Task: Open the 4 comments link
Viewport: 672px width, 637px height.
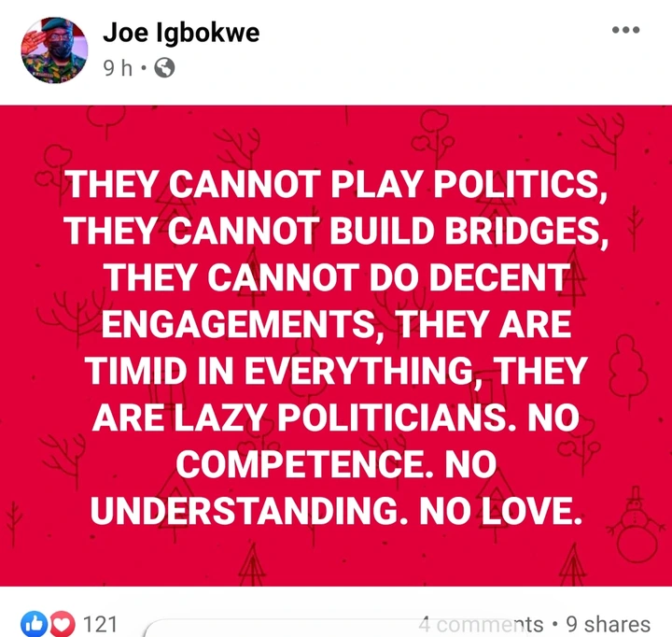Action: pyautogui.click(x=481, y=624)
